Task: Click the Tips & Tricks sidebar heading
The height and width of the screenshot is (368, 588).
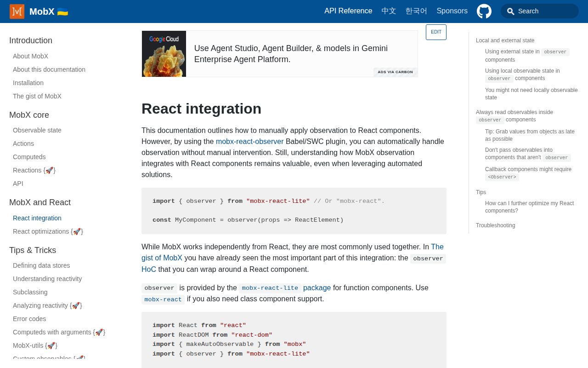Action: tap(33, 250)
